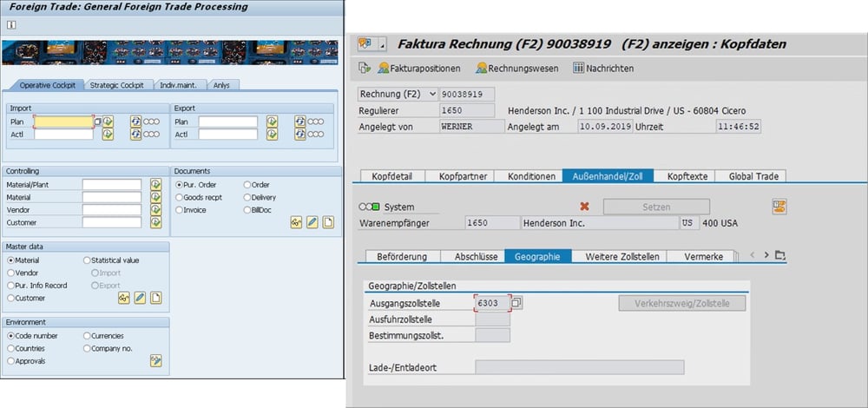Click the orange icon right of Setzen

[780, 207]
